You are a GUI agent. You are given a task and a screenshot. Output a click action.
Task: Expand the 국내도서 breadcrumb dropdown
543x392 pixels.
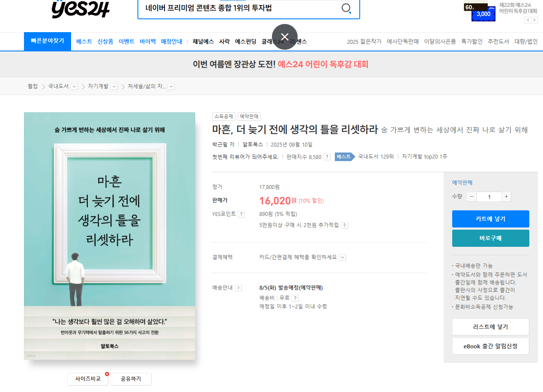coord(74,86)
